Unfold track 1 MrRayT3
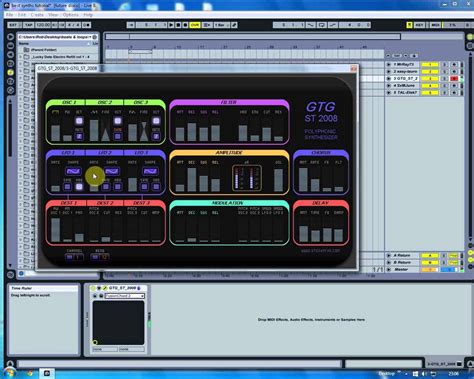The width and height of the screenshot is (474, 379). point(388,64)
